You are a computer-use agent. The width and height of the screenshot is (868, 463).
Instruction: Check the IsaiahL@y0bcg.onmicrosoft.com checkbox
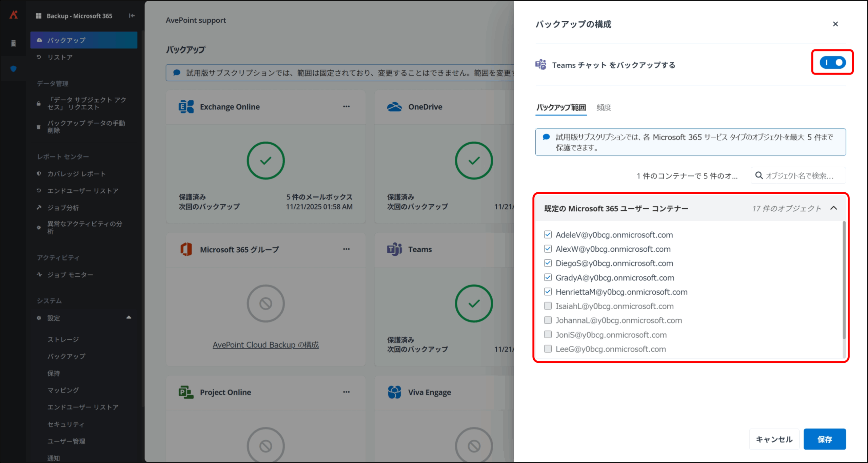point(548,306)
